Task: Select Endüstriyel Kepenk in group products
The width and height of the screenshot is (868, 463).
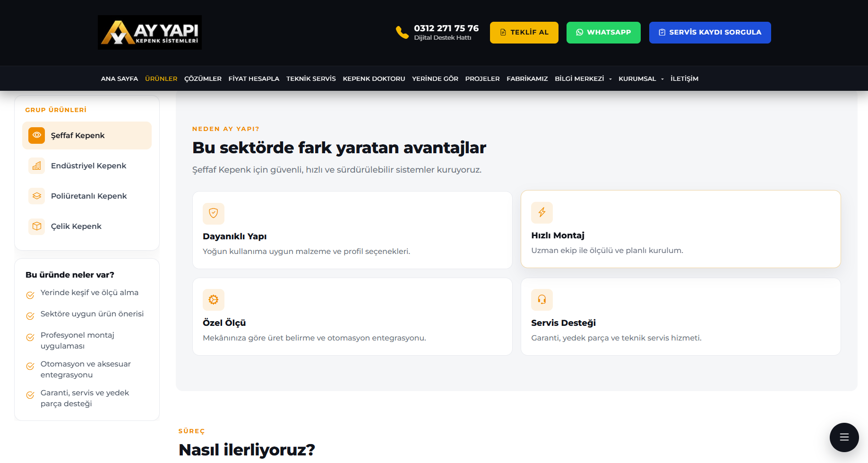Action: (87, 166)
